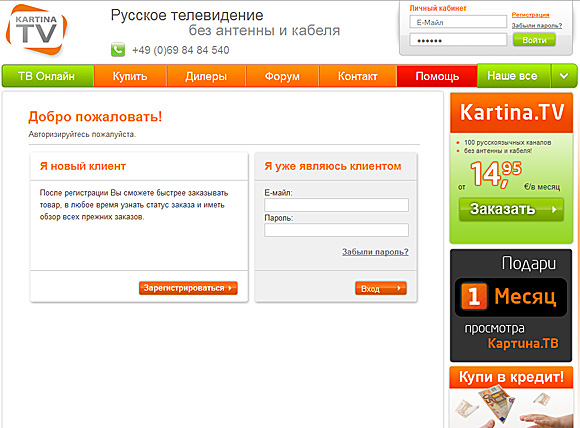Open the Форум menu tab
This screenshot has width=580, height=428.
click(x=282, y=76)
